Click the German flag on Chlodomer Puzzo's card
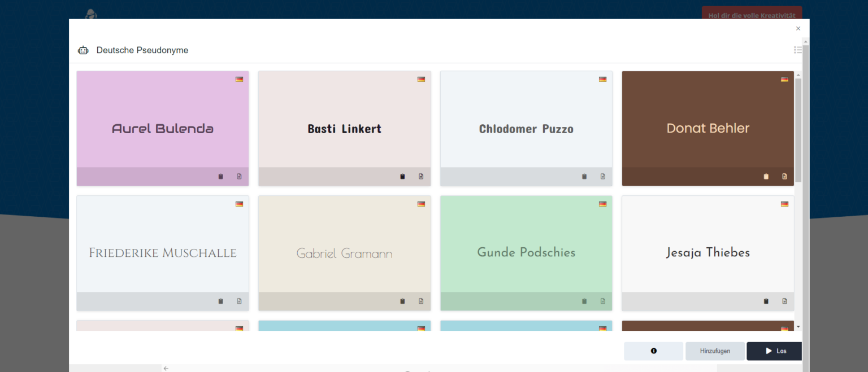Image resolution: width=868 pixels, height=372 pixels. (x=602, y=79)
